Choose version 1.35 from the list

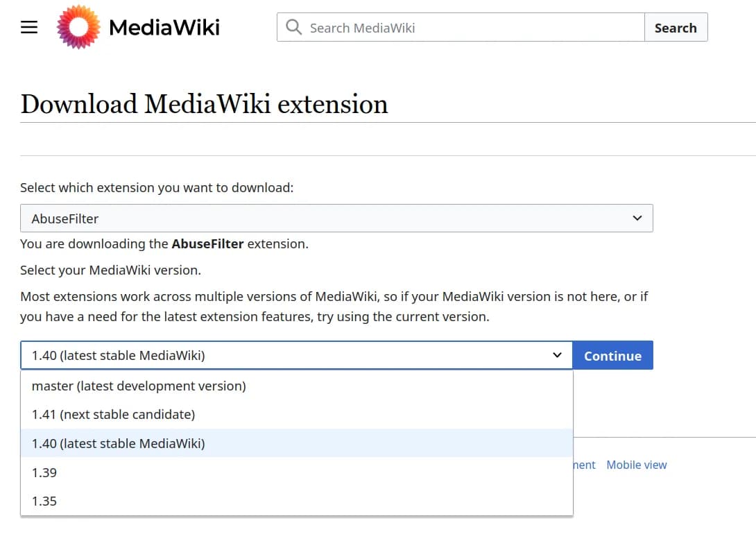44,501
